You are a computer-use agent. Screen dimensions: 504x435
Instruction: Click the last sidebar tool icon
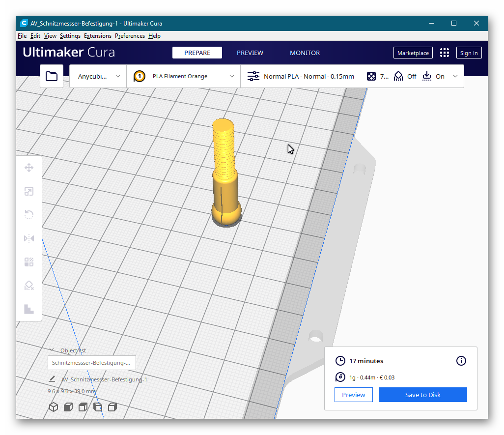29,309
